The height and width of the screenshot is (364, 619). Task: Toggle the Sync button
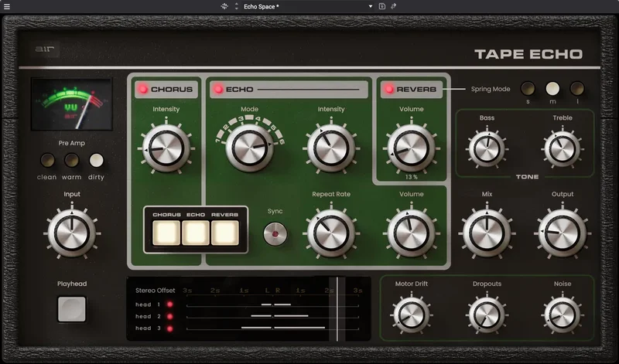[x=275, y=234]
